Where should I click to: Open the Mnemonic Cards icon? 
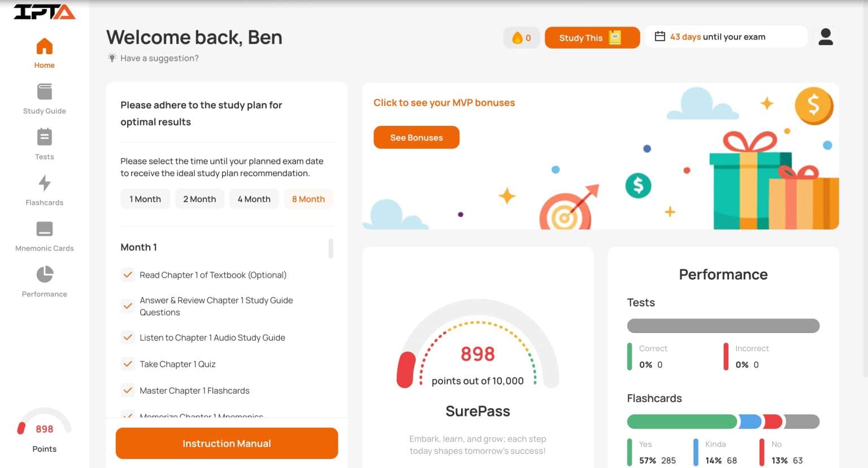click(x=44, y=229)
